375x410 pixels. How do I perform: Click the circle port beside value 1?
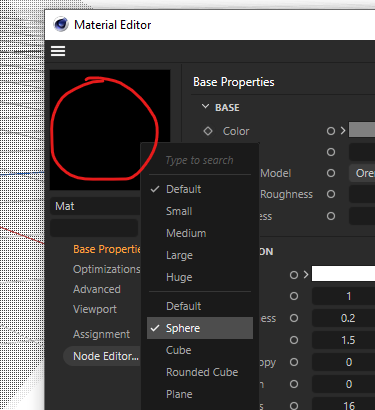point(294,296)
